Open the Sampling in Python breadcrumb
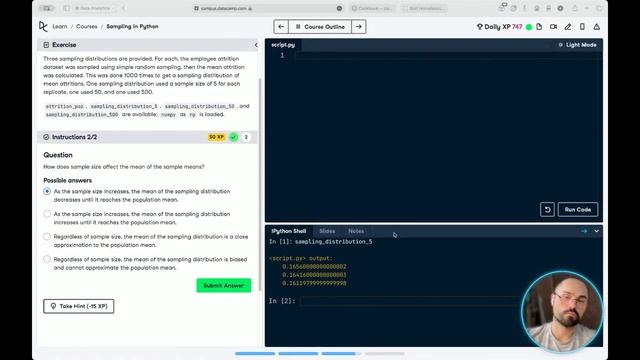Image resolution: width=640 pixels, height=360 pixels. (132, 27)
